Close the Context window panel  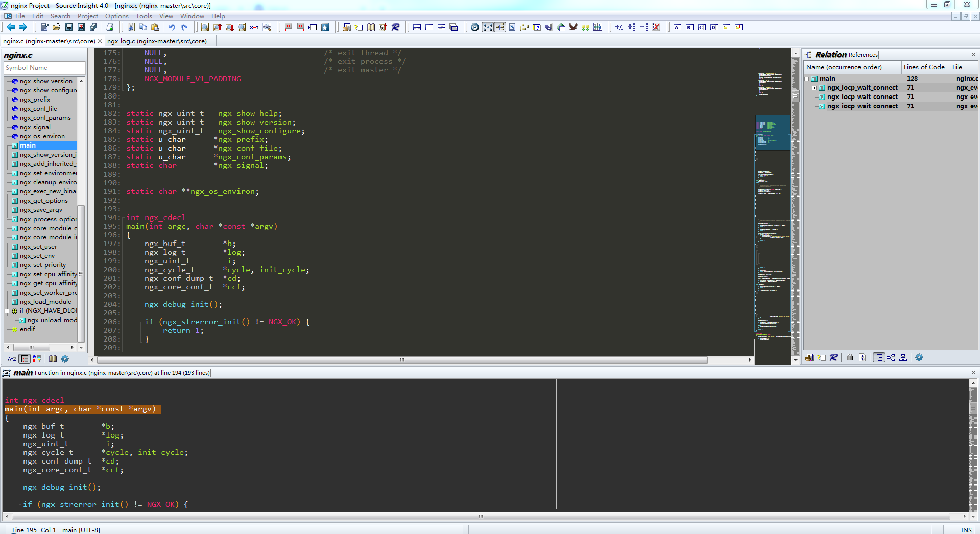tap(973, 373)
